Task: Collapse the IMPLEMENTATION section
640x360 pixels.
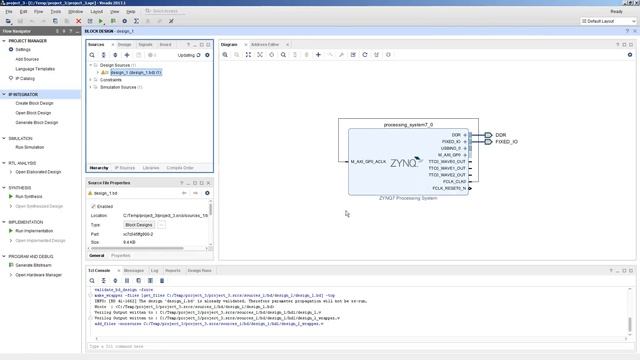Action: tap(4, 222)
